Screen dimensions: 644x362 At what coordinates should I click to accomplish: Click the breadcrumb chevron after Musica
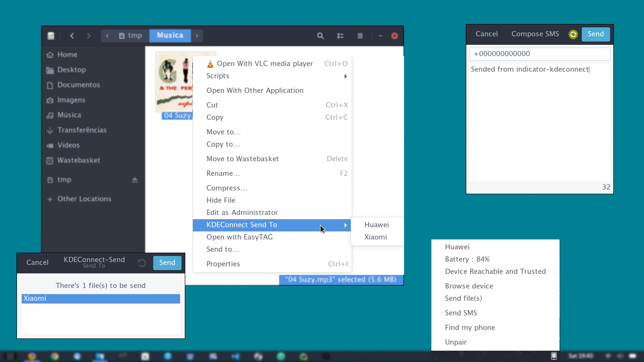tap(197, 35)
